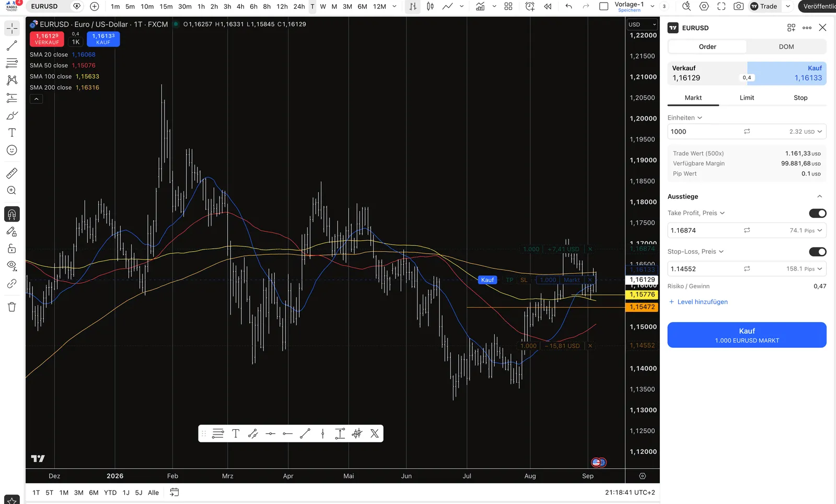Select the Stop order type tab
The image size is (836, 504).
click(x=800, y=98)
